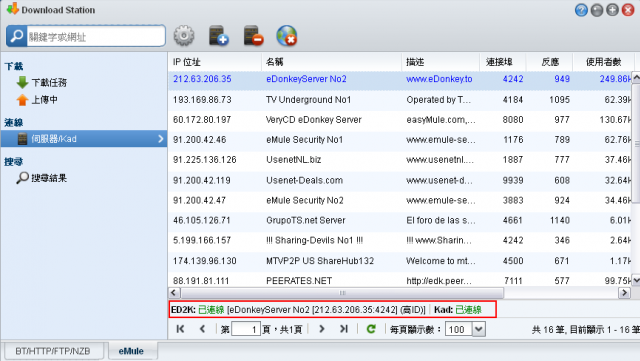Click the Kad connected status text

[x=469, y=310]
